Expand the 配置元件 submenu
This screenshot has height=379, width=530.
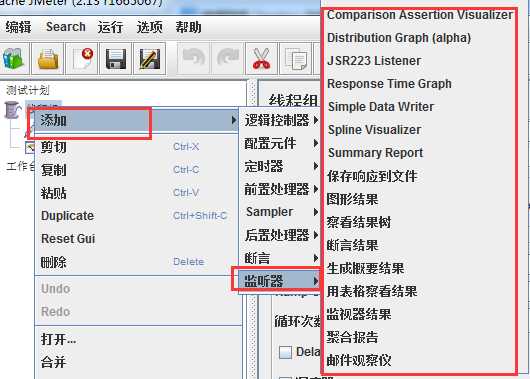point(280,143)
